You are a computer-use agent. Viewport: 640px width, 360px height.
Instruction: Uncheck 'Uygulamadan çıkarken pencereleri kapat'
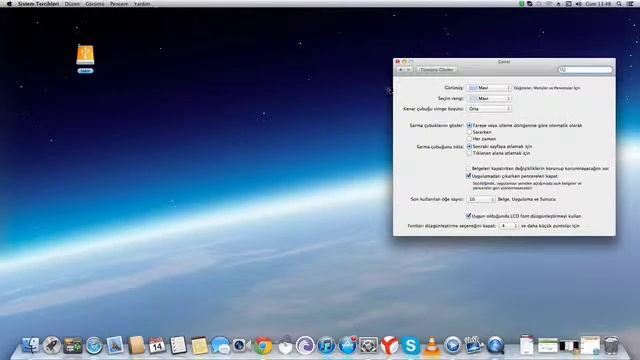469,176
